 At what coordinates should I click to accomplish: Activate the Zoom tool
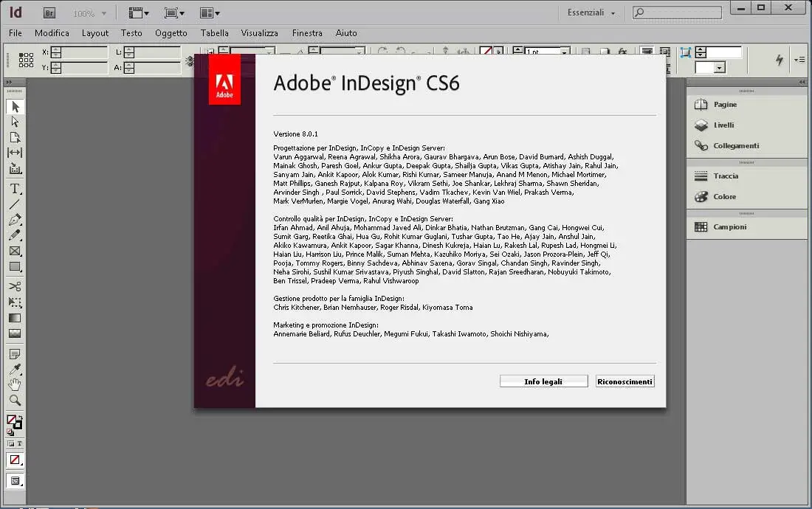(x=15, y=401)
